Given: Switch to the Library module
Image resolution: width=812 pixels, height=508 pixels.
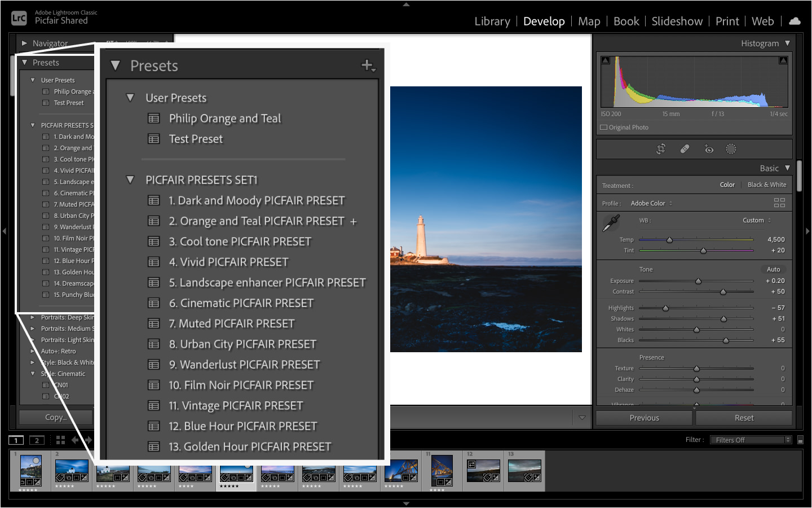Looking at the screenshot, I should pos(492,21).
